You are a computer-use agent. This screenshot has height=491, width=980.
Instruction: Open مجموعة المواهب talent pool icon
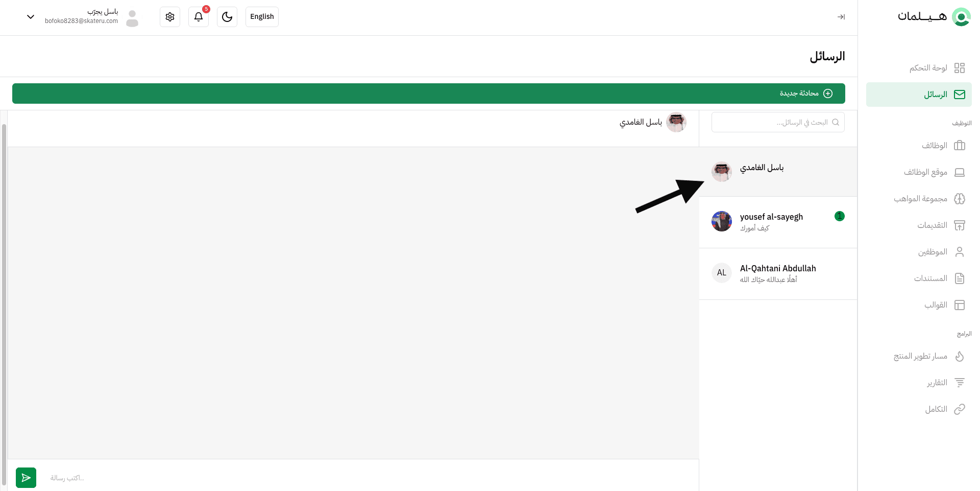click(960, 199)
